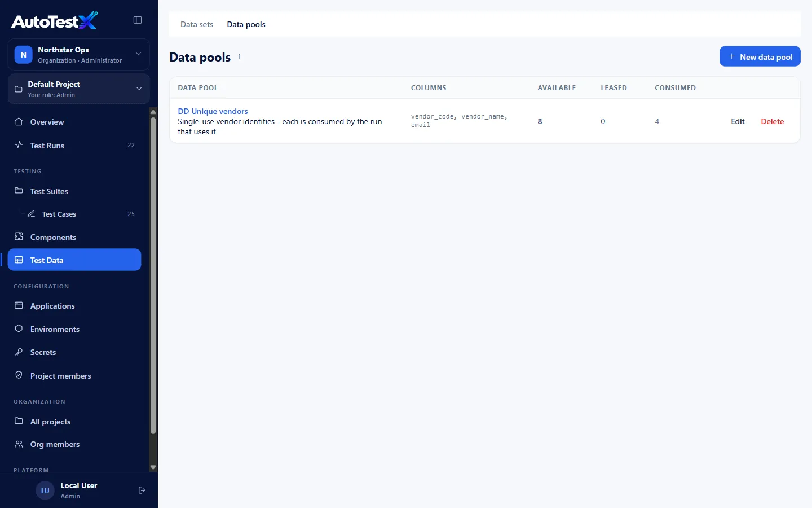Edit the DD Unique vendors pool
This screenshot has height=508, width=812.
click(x=738, y=121)
